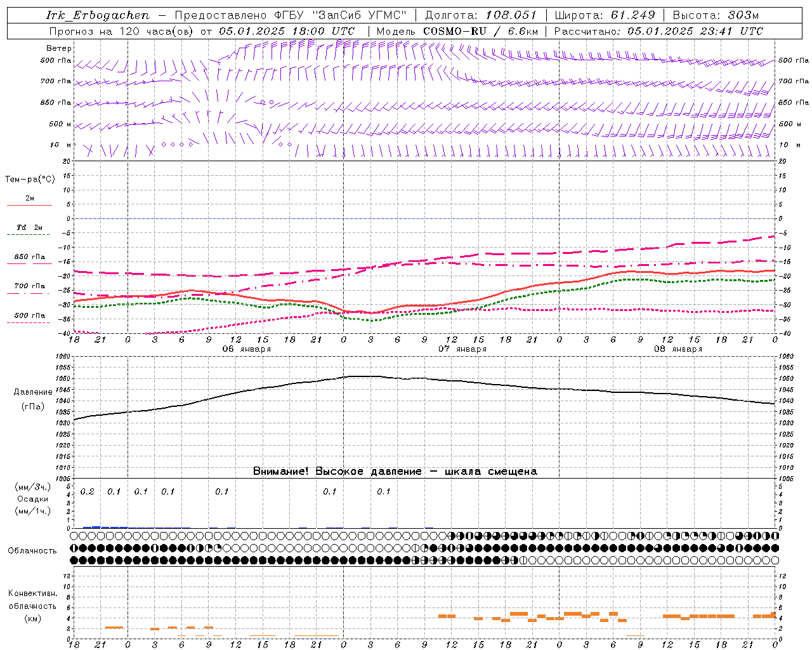
Task: Click 'Рассчитано: 05.01.2025 23:41 UTC' timestamp
Action: point(658,31)
